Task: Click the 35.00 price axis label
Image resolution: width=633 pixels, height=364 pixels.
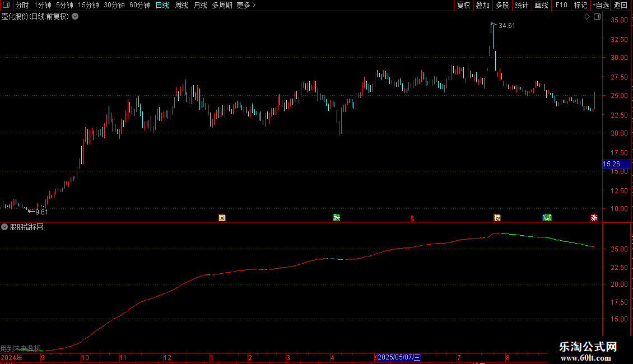Action: (x=619, y=20)
